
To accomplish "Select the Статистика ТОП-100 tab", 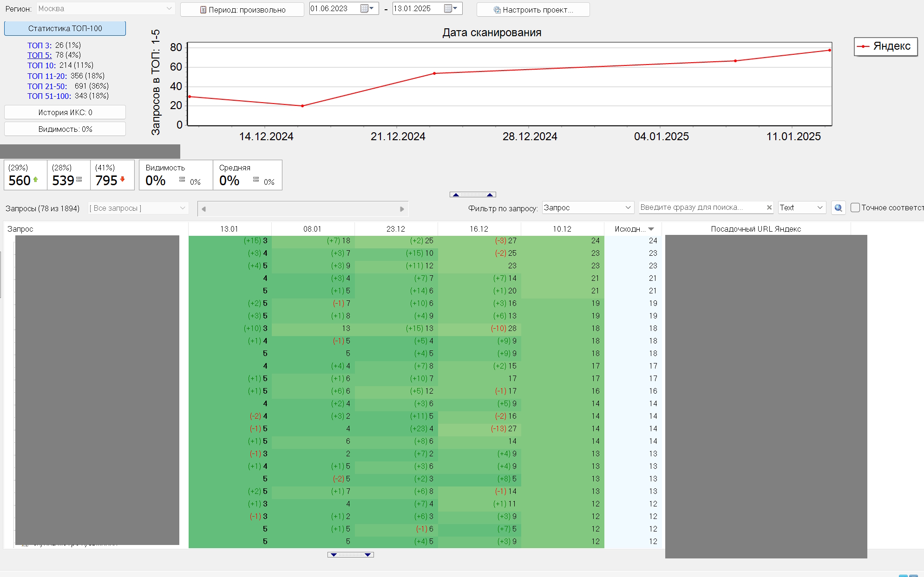I will pyautogui.click(x=65, y=28).
